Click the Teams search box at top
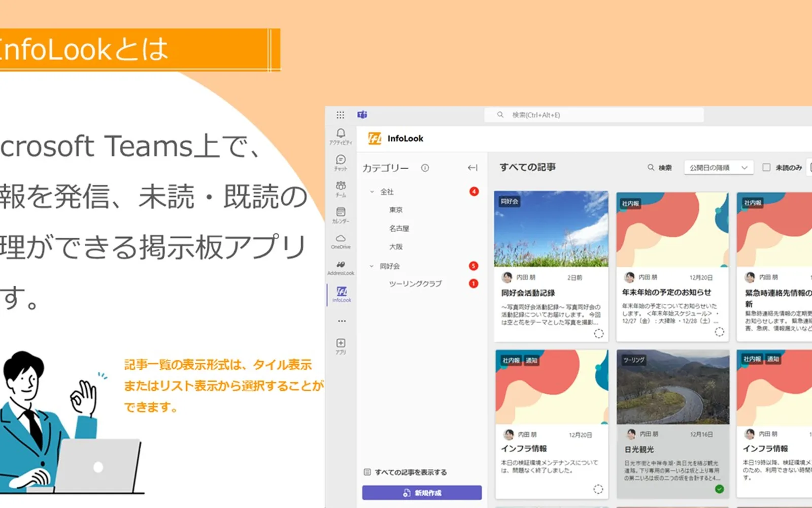Screen dimensions: 812x508 [594, 115]
